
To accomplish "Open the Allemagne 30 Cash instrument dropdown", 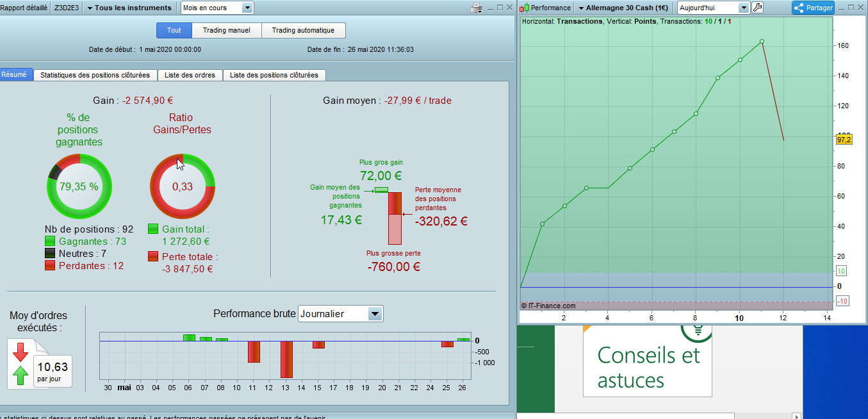I will coord(623,8).
